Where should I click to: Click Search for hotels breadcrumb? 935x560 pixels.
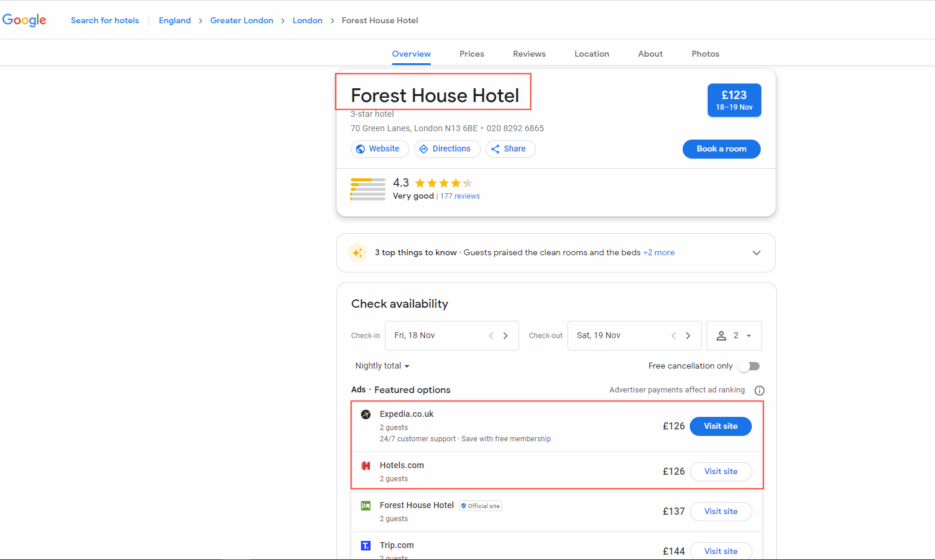[105, 20]
